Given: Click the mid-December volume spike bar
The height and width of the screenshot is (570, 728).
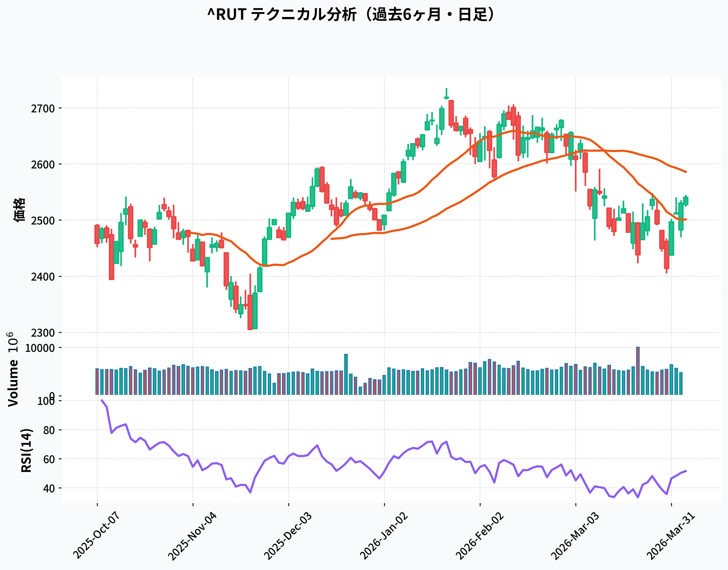Looking at the screenshot, I should coord(346,374).
